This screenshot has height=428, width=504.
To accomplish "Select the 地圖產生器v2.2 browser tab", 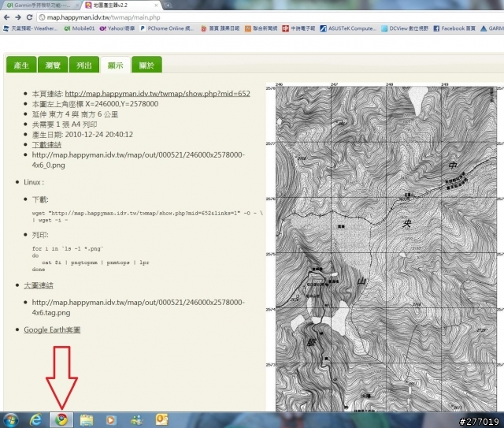I will (x=121, y=6).
